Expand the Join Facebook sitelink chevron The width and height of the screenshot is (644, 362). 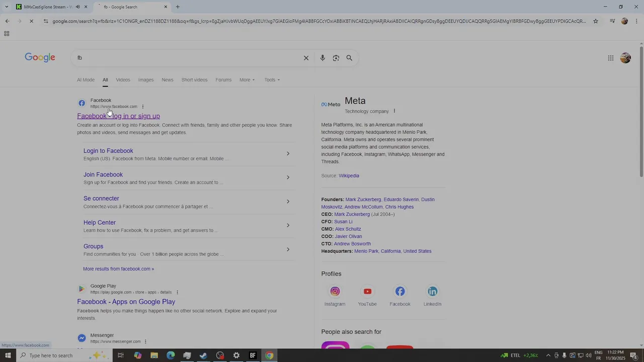288,177
